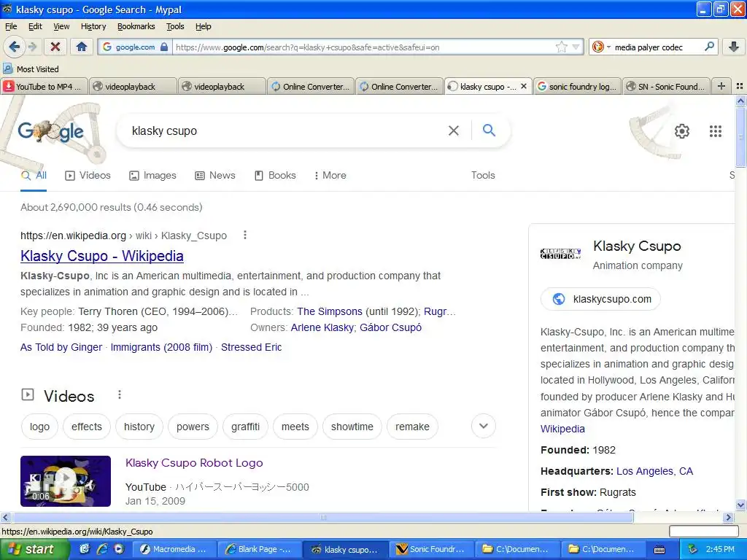
Task: Open the History menu
Action: click(93, 26)
